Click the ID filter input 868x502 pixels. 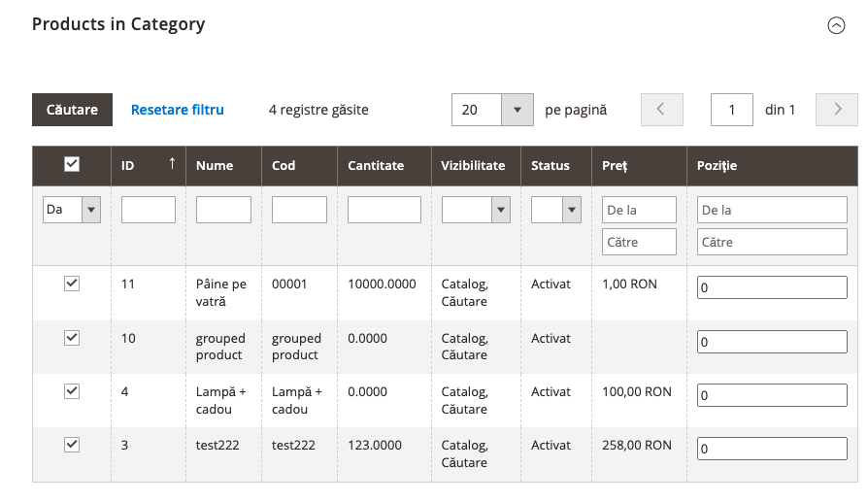[x=149, y=210]
